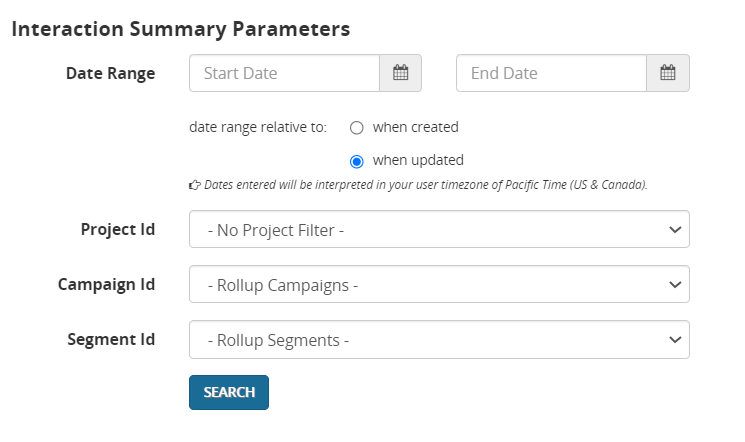Click the chevron arrow on Campaign Id select
The height and width of the screenshot is (442, 745).
tap(673, 285)
